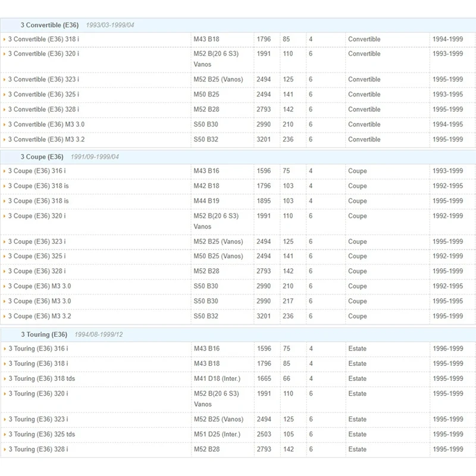Open the 3 Coupe (E36) M3 3.0 217 kW row
This screenshot has width=476, height=476.
tap(39, 301)
